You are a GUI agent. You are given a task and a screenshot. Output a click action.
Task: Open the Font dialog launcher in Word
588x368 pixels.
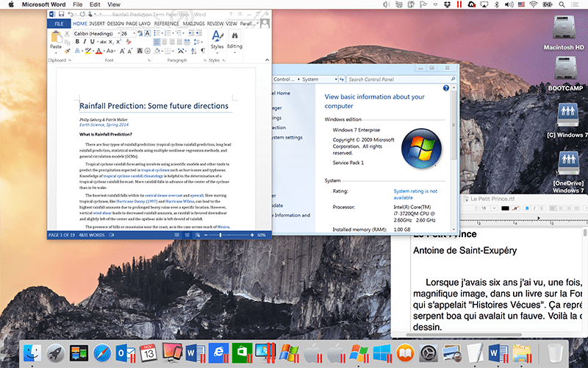click(149, 60)
